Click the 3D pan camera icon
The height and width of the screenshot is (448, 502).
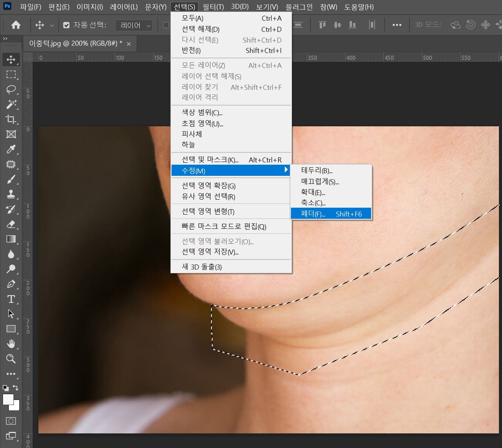485,25
